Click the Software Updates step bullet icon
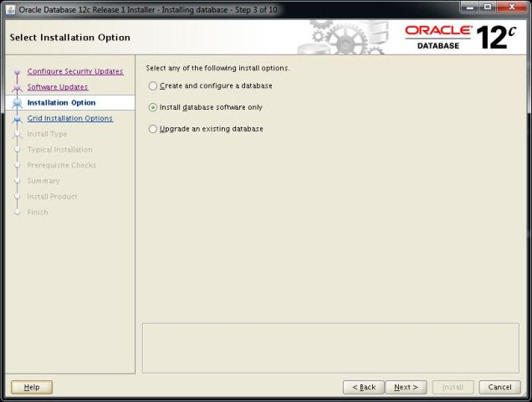Image resolution: width=532 pixels, height=402 pixels. coord(17,88)
